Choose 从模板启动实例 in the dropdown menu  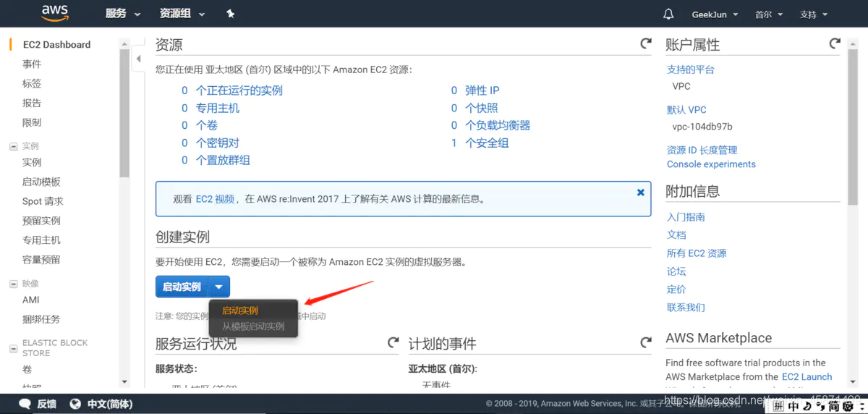(254, 326)
